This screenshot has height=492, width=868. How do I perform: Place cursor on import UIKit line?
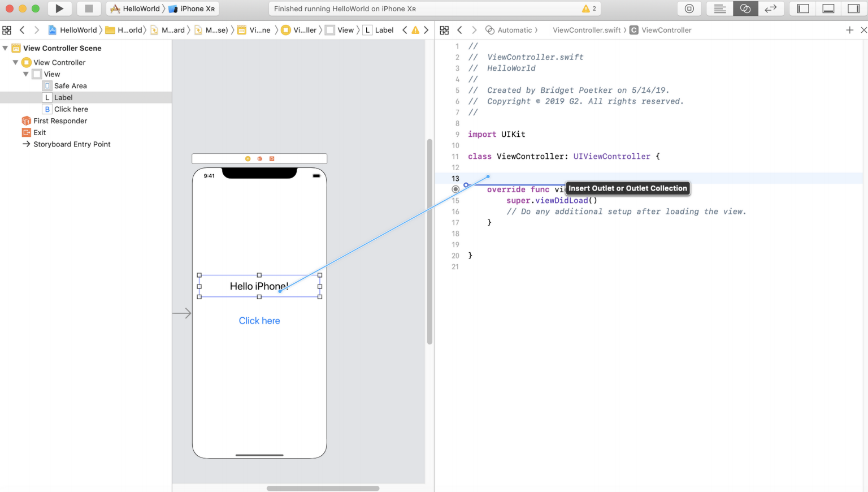click(497, 135)
